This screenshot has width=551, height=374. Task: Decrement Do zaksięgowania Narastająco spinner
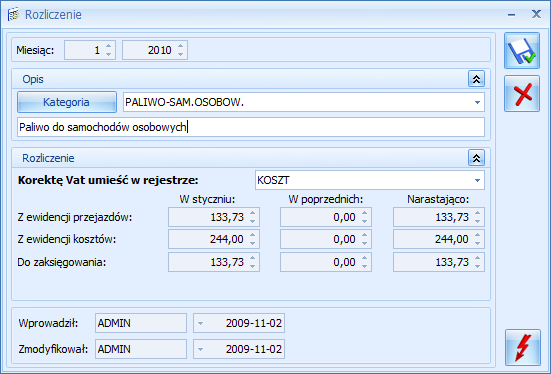click(478, 266)
